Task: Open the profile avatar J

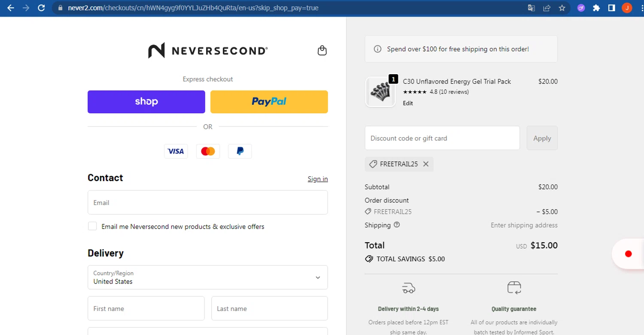Action: coord(627,8)
